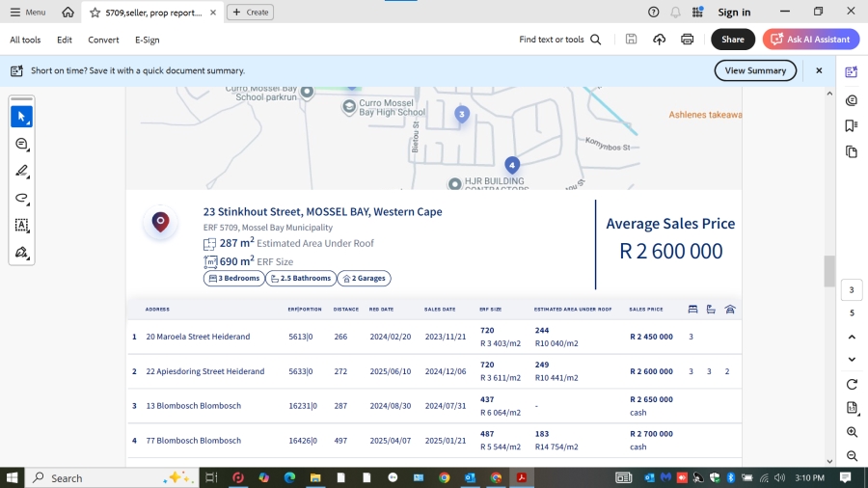Viewport: 868px width, 488px height.
Task: Open Ask AI Assistant
Action: click(x=811, y=40)
